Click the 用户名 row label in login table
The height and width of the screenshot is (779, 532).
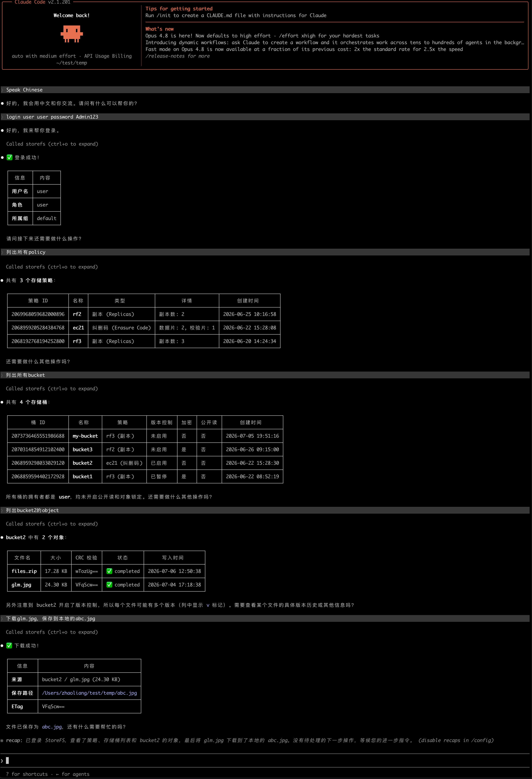pos(20,191)
